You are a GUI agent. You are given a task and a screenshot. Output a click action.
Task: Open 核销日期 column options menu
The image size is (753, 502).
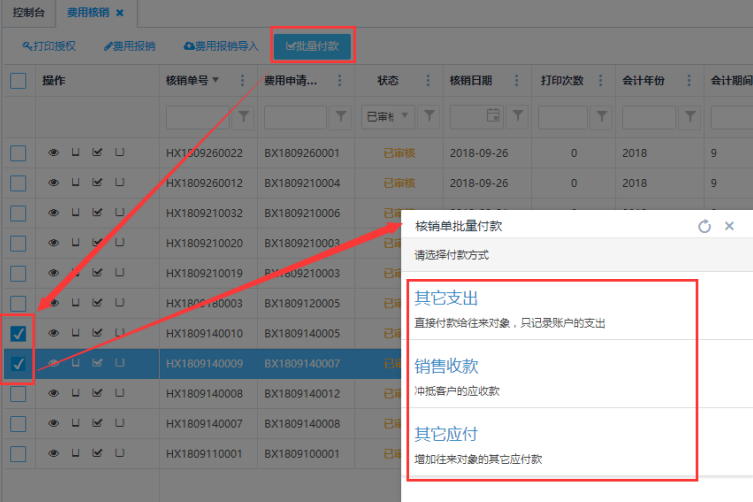tap(518, 81)
